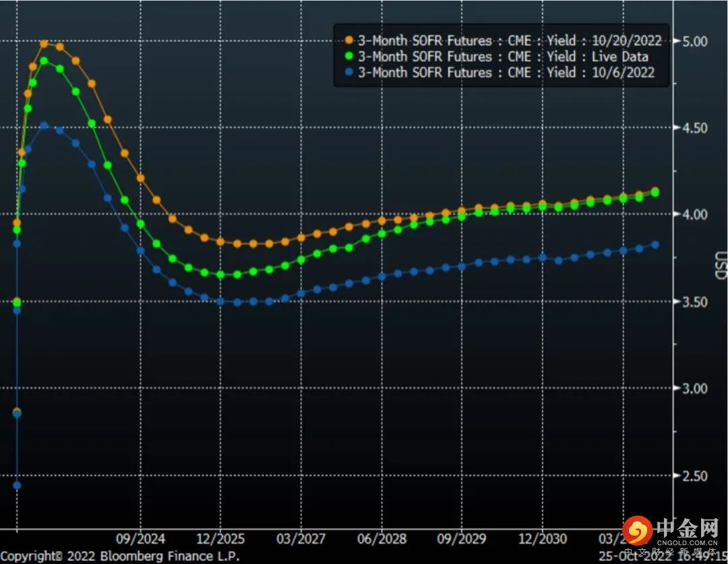Screen dimensions: 728x564
Task: Click the peak data point of the orange curve
Action: point(44,44)
